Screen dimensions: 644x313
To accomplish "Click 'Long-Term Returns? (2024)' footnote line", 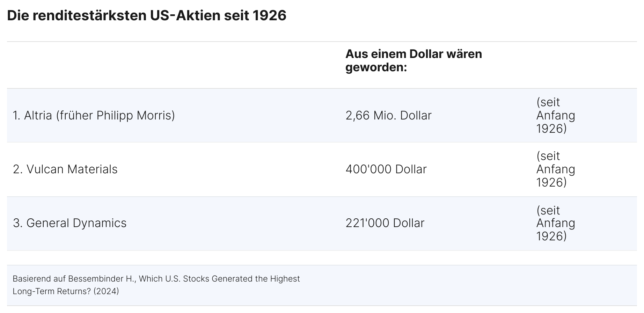I will [x=66, y=291].
